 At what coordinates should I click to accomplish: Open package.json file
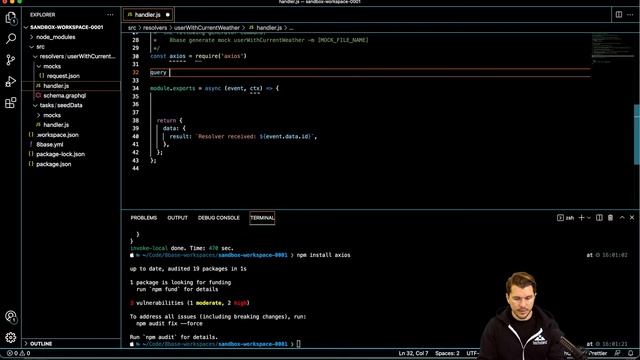click(x=53, y=164)
